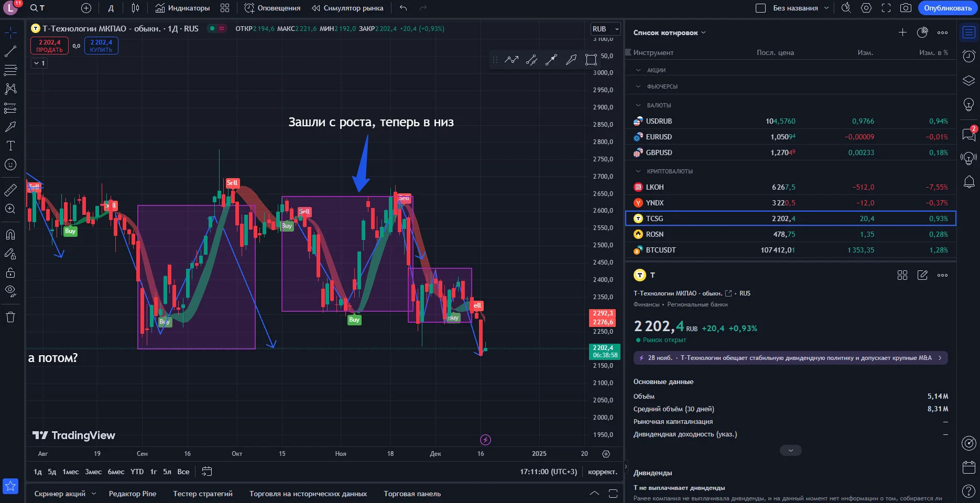Select the BTCUSDT row in watchlist
Screen dimensions: 980x503
(790, 250)
